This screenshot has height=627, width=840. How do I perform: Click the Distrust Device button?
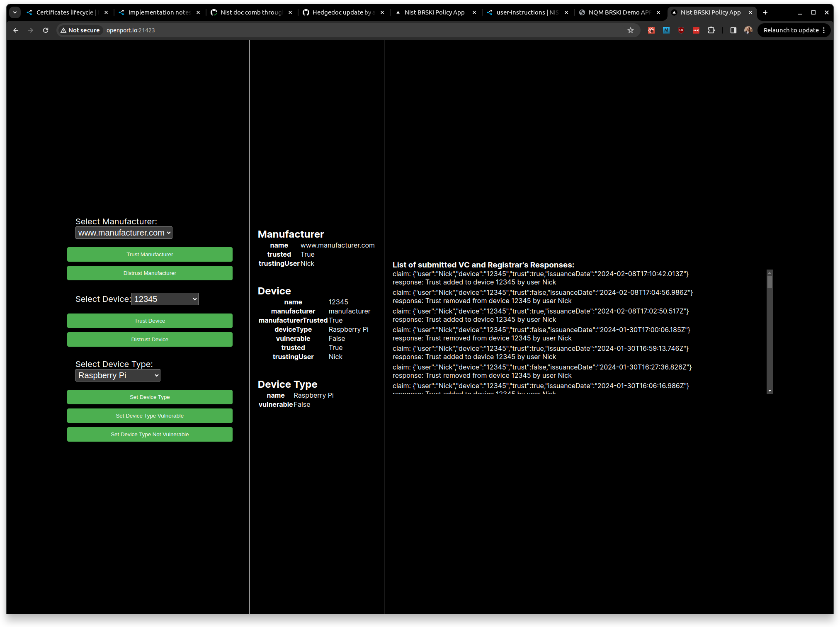(150, 339)
